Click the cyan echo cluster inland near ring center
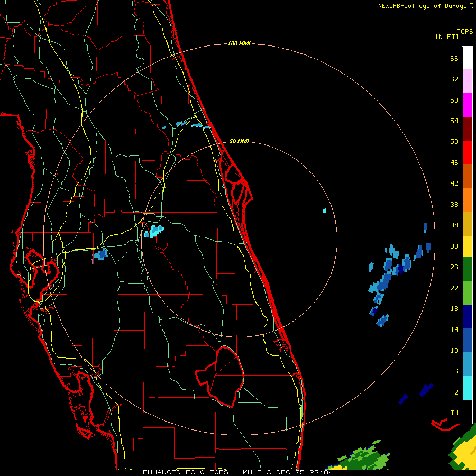Screen dimensions: 476x476 click(x=154, y=231)
